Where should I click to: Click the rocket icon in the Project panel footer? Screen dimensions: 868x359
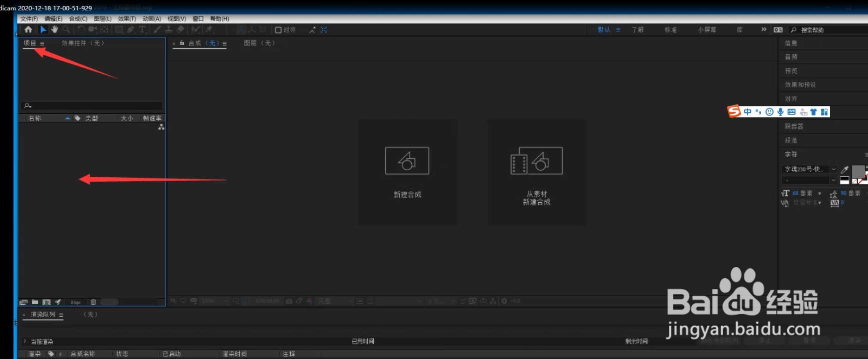tap(58, 302)
